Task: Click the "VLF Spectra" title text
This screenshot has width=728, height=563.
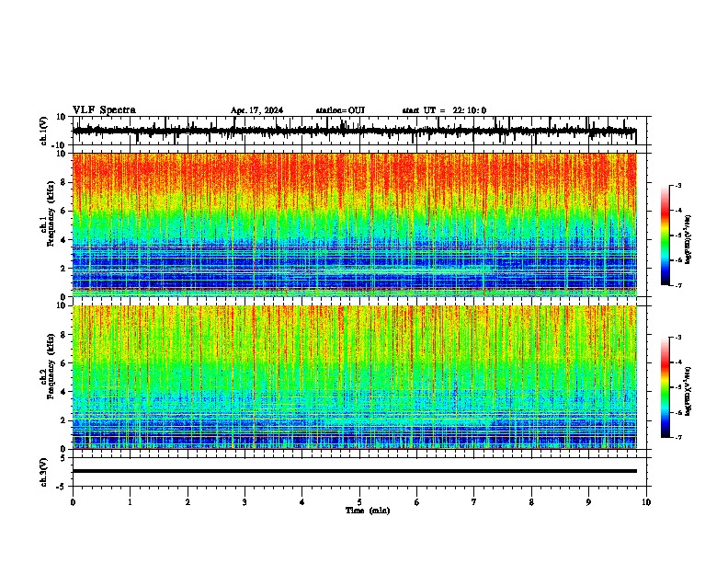Action: click(104, 110)
